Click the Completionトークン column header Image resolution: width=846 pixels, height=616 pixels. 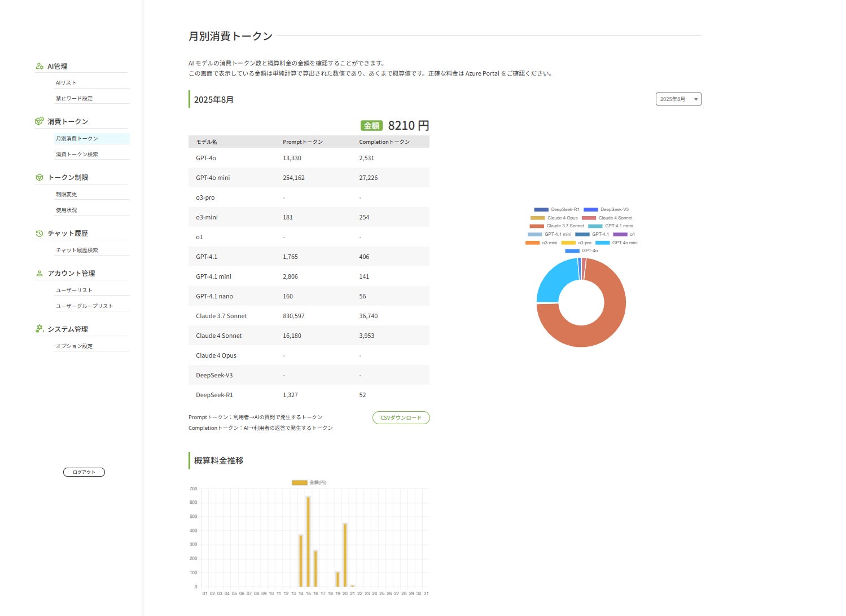tap(384, 142)
